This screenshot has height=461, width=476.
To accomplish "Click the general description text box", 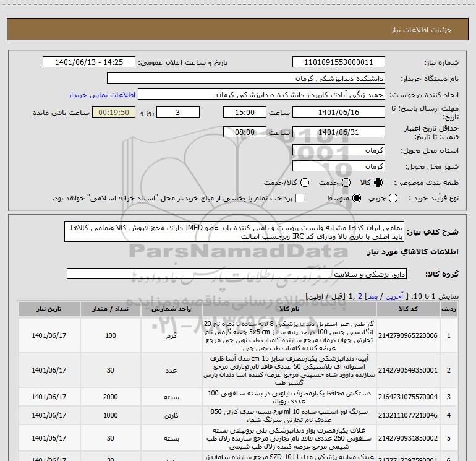I will click(x=234, y=232).
